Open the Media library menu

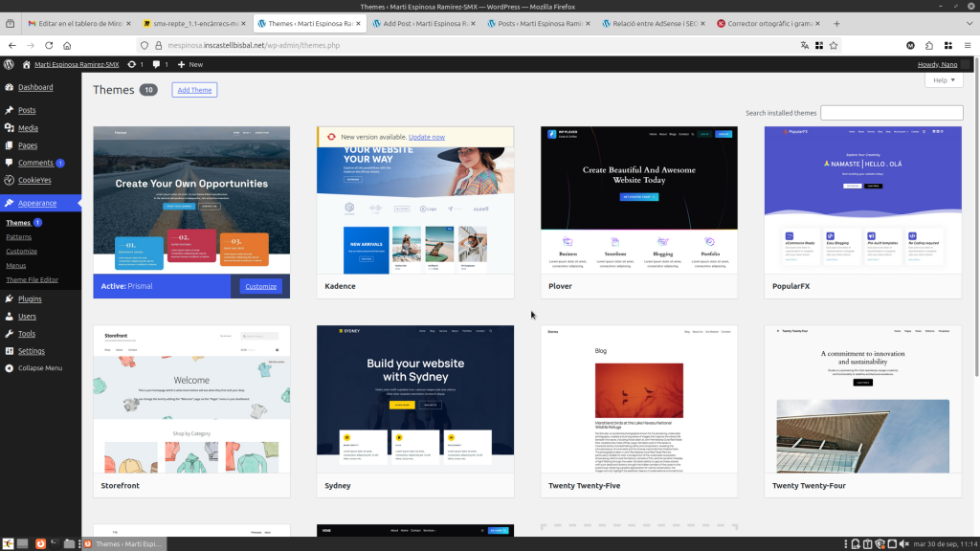[28, 127]
